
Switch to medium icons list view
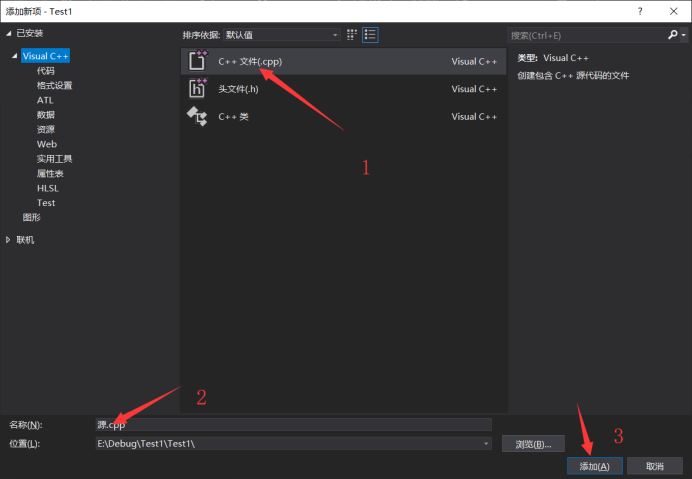tap(370, 35)
